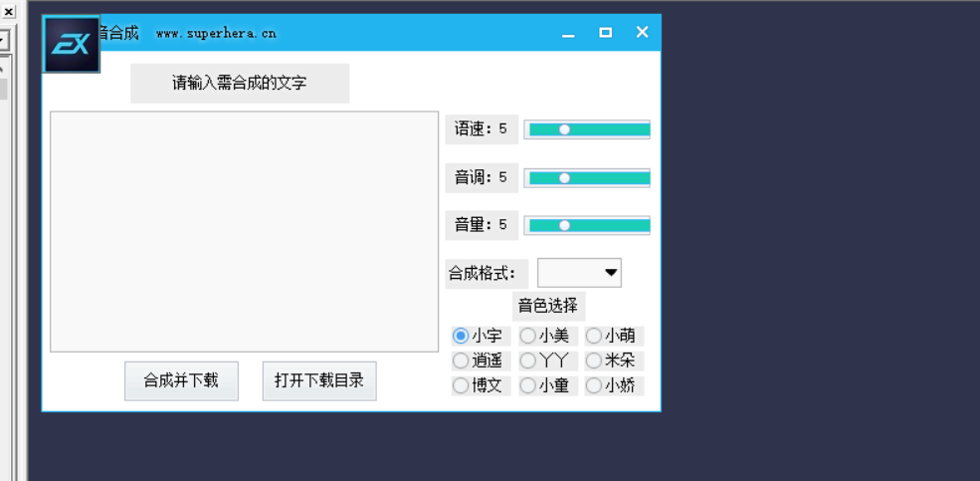Click the 音调 pitch slider handle
This screenshot has width=980, height=481.
(564, 177)
